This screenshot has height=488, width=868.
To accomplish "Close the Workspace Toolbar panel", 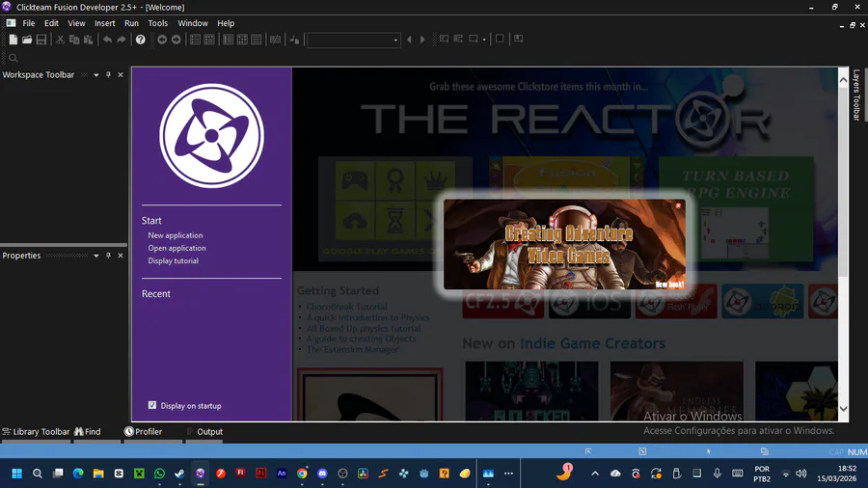I will (121, 74).
